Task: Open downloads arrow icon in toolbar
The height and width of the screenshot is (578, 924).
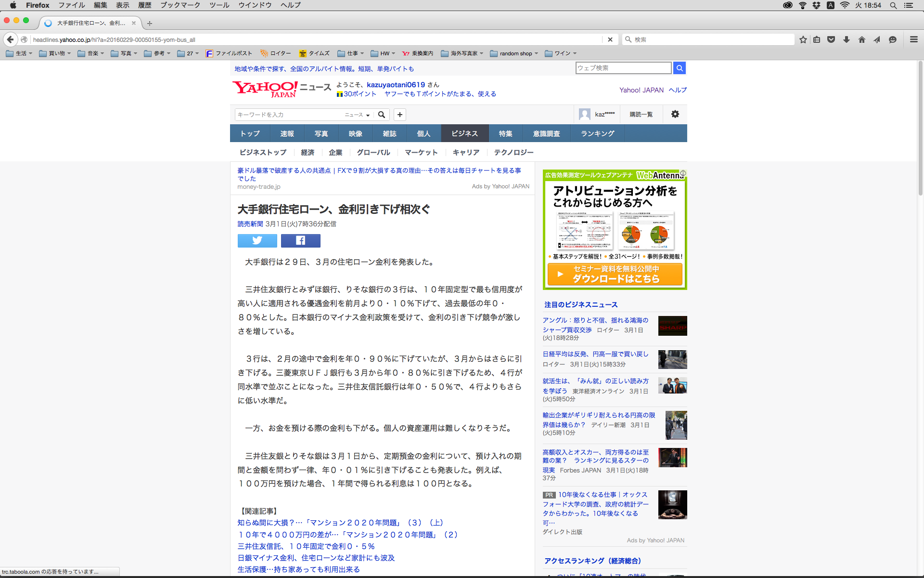Action: [846, 39]
